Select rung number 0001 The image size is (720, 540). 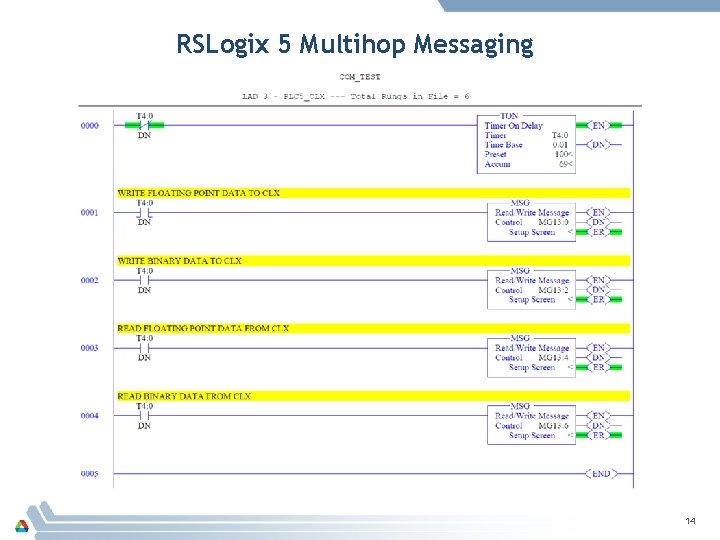[x=90, y=213]
